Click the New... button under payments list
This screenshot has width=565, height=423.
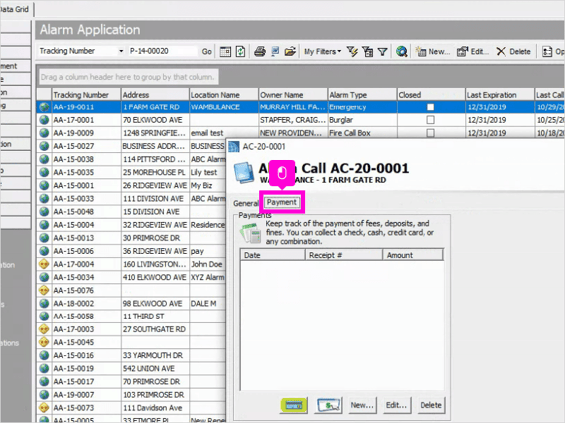tap(362, 405)
